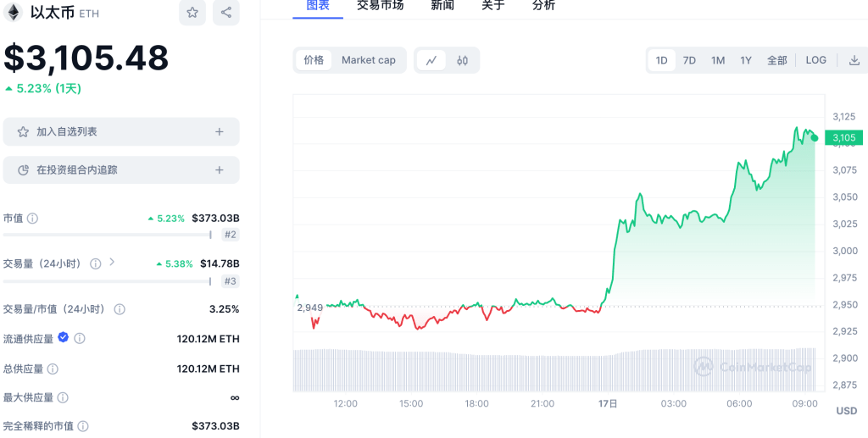Toggle the 价格 chart mode
The height and width of the screenshot is (438, 868).
314,60
